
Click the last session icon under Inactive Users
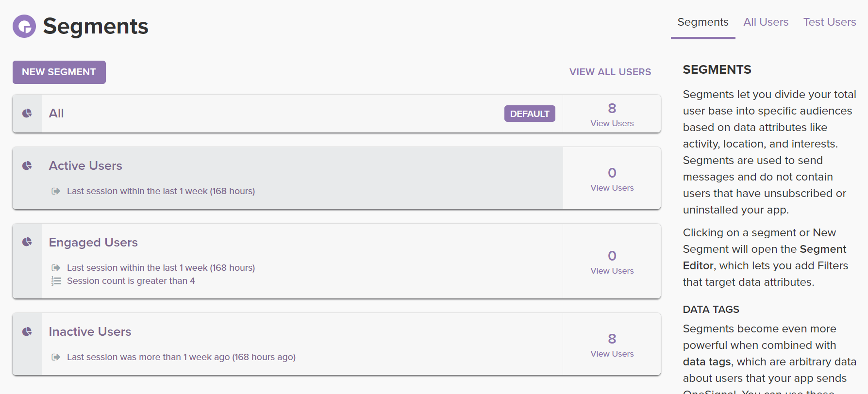(x=56, y=357)
